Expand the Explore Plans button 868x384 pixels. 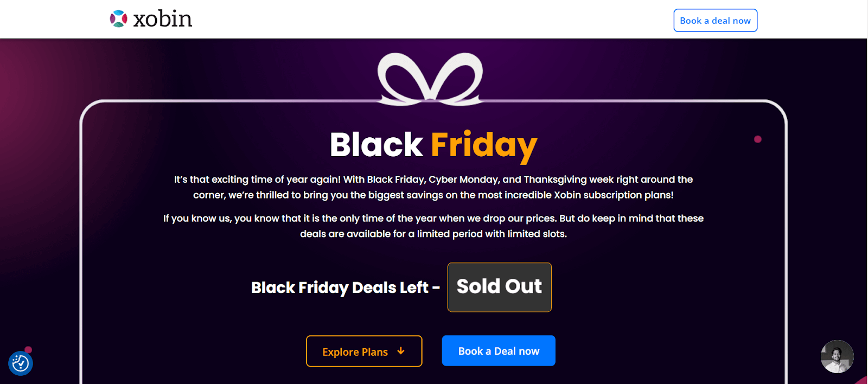pyautogui.click(x=363, y=351)
